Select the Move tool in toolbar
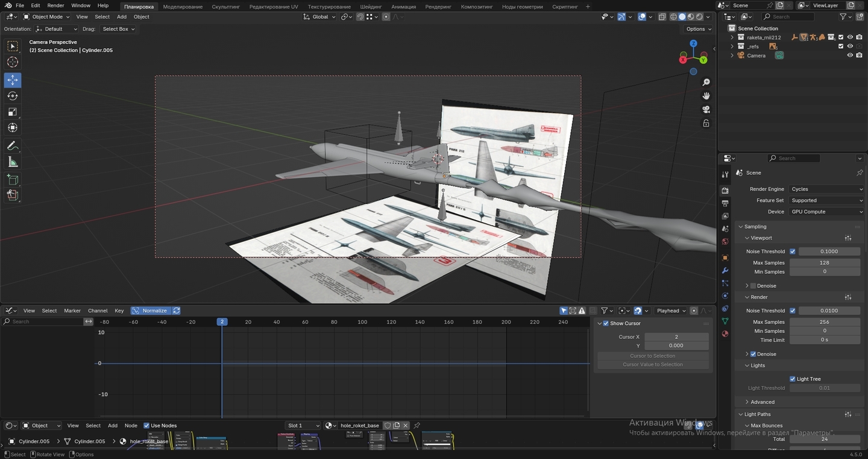 click(x=13, y=80)
